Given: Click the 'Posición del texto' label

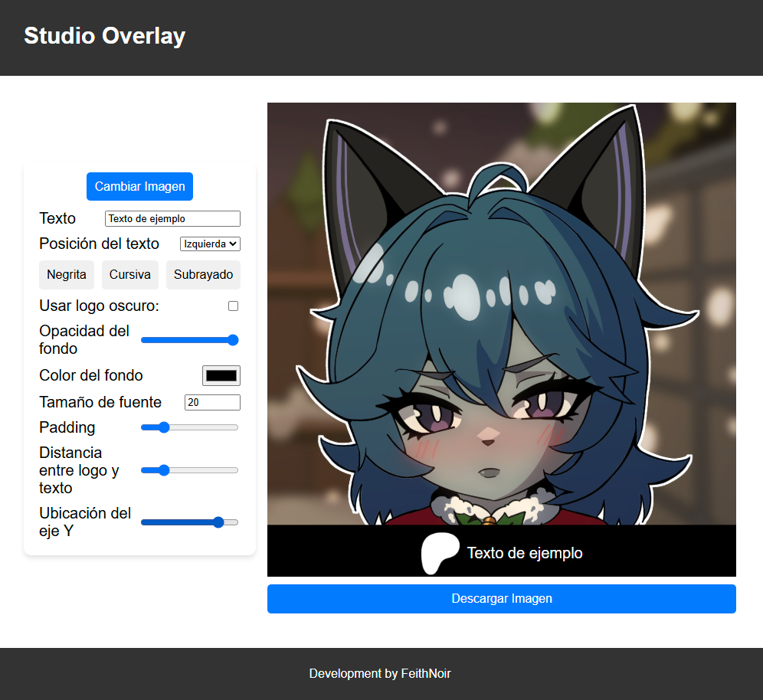Looking at the screenshot, I should pyautogui.click(x=100, y=244).
